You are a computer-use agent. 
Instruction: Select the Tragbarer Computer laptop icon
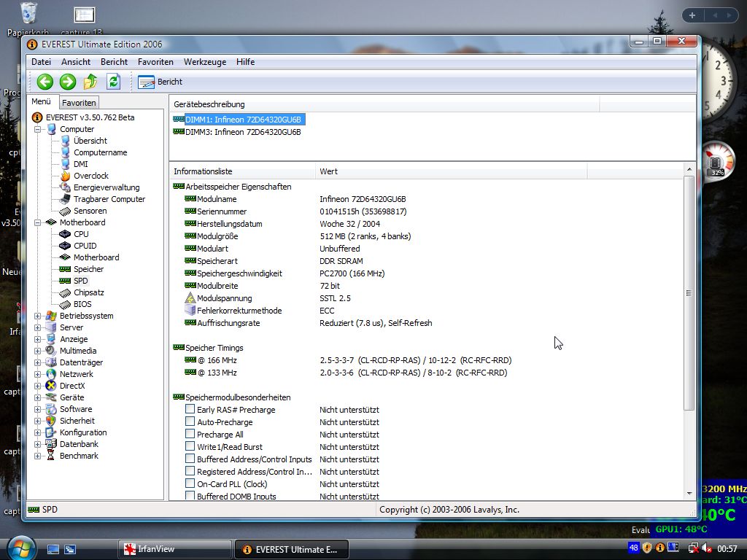click(x=65, y=199)
